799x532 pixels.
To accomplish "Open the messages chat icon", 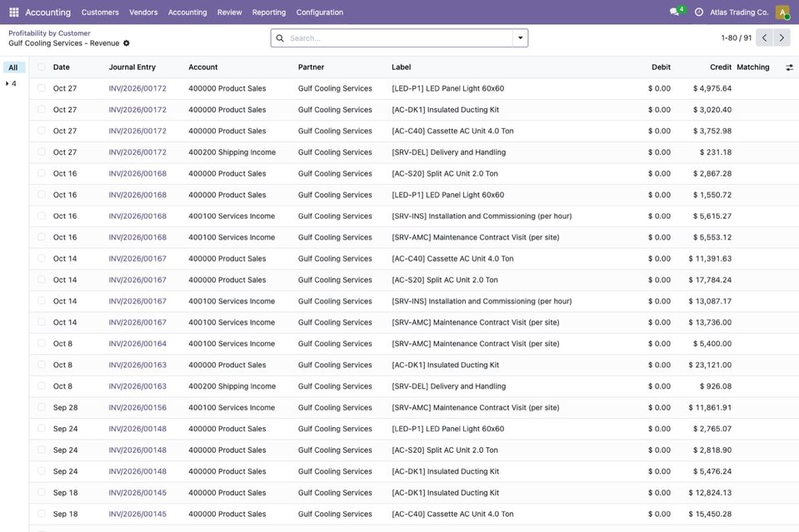I will (675, 12).
